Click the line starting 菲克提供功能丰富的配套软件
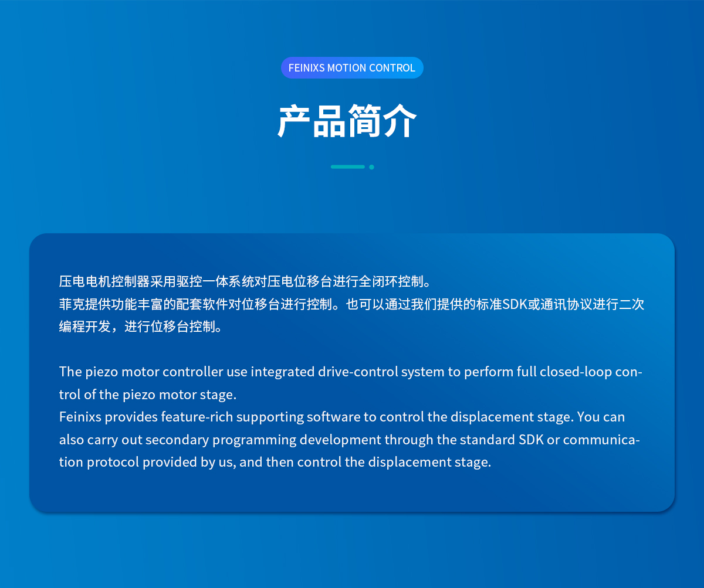The height and width of the screenshot is (588, 704). [352, 304]
